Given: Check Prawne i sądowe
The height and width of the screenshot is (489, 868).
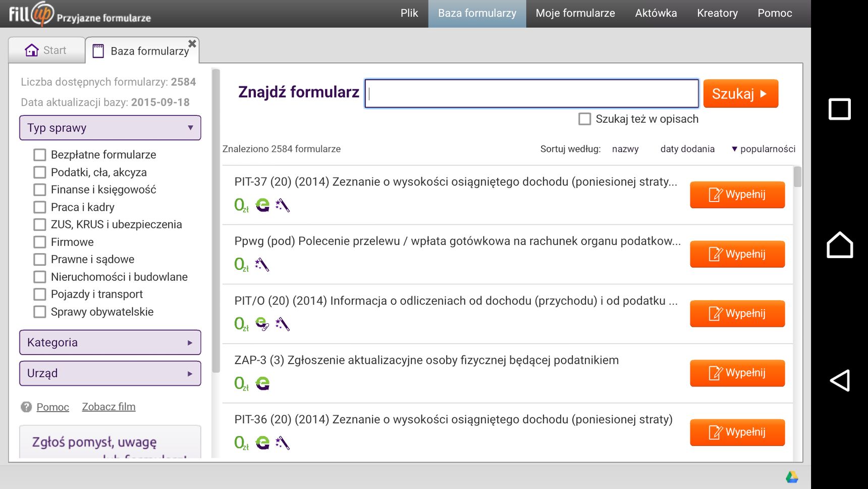Looking at the screenshot, I should pyautogui.click(x=39, y=259).
